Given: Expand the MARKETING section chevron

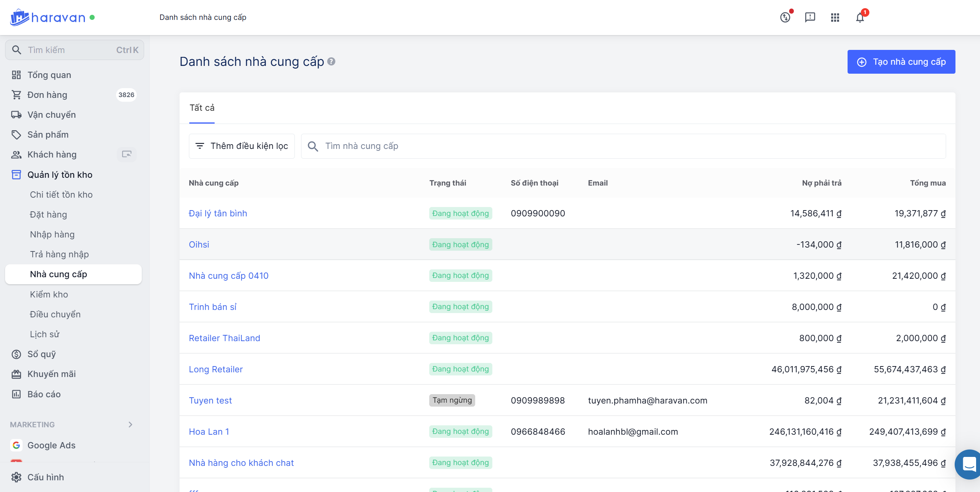Looking at the screenshot, I should click(x=130, y=425).
